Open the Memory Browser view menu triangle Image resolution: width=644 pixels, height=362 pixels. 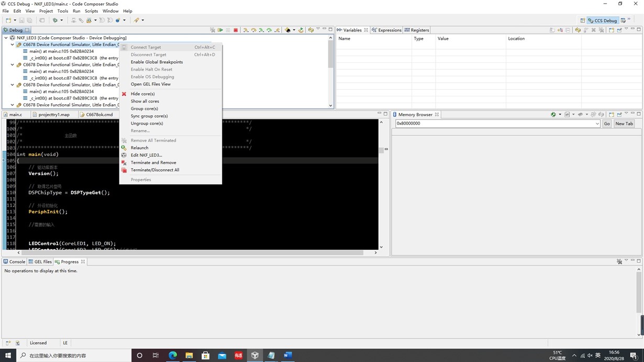point(627,114)
